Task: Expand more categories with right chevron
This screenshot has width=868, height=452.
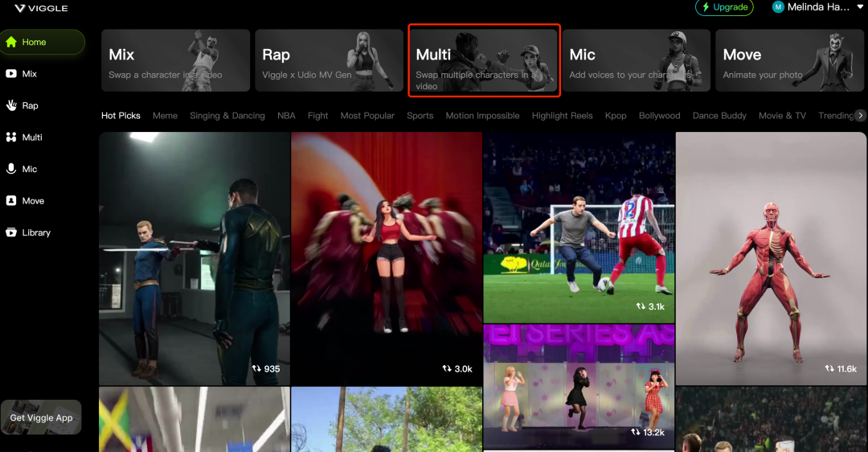Action: coord(860,115)
